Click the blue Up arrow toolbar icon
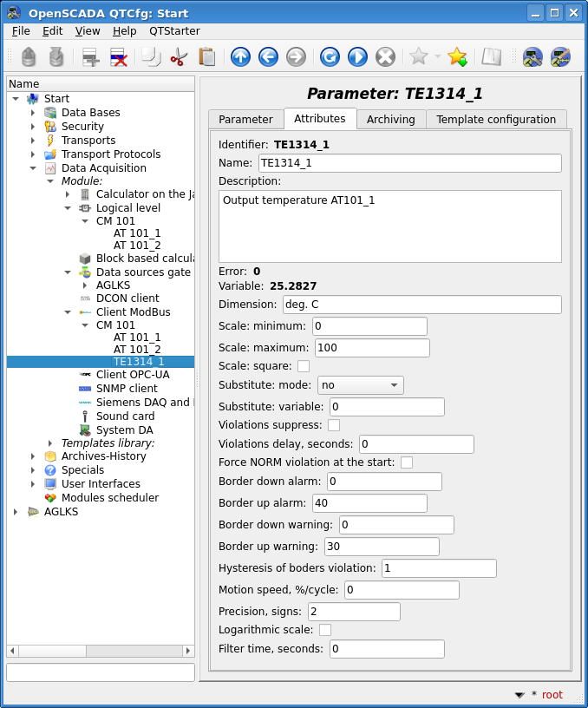Image resolution: width=588 pixels, height=708 pixels. (240, 57)
